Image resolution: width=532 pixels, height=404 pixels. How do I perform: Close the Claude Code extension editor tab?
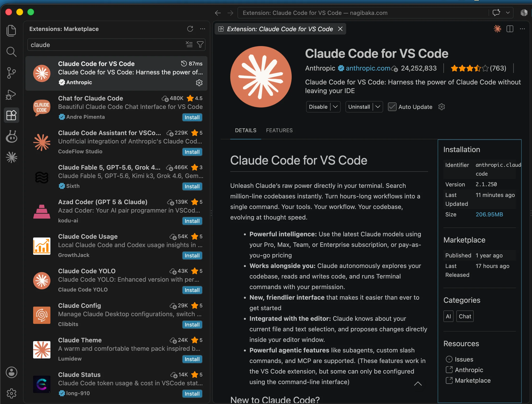(x=340, y=29)
